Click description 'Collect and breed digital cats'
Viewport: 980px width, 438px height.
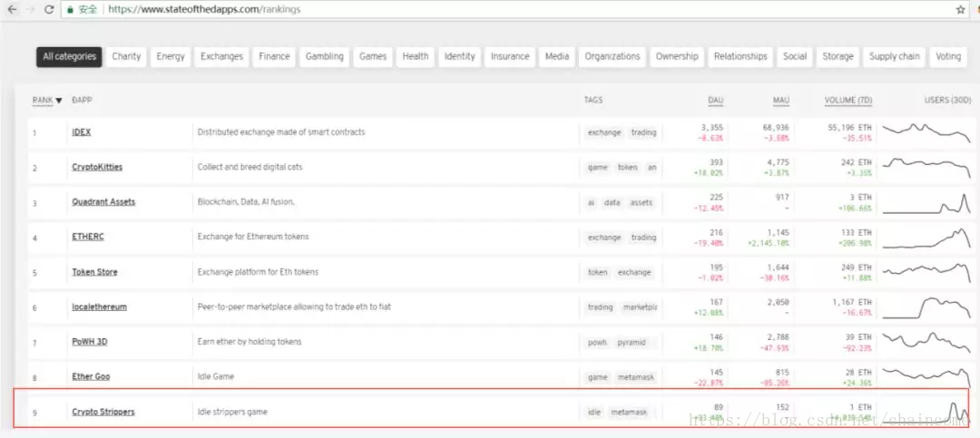pyautogui.click(x=250, y=168)
